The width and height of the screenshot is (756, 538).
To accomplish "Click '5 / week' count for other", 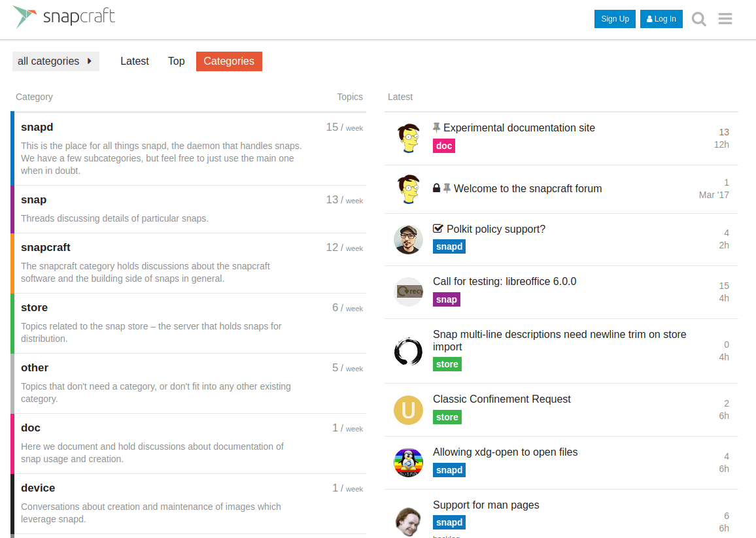I will (347, 368).
